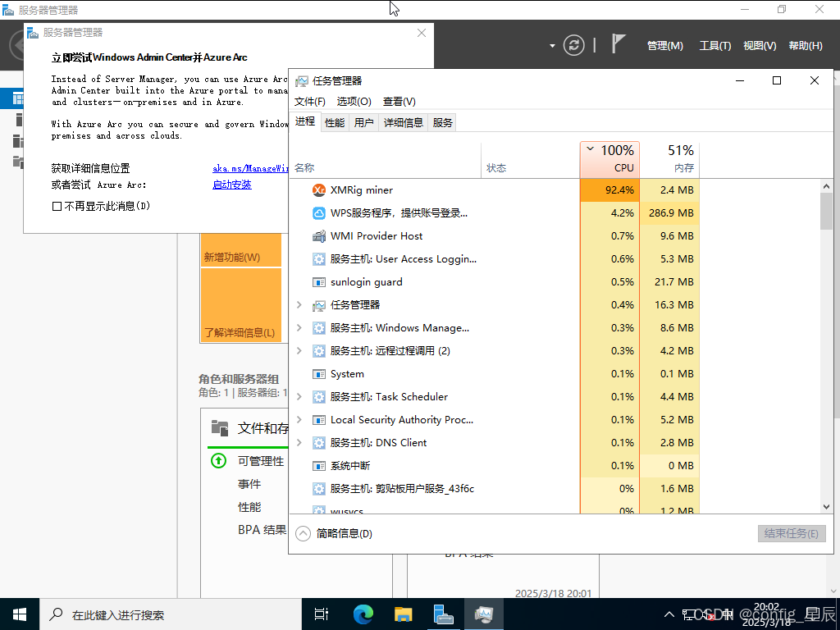
Task: Sort processes by the CPU column
Action: (x=609, y=159)
